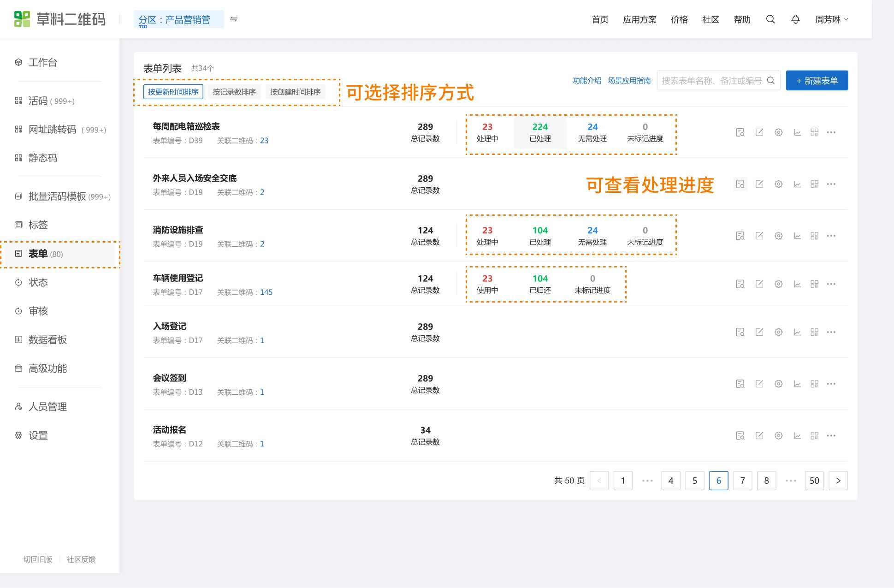Expand more actions for 会议签到
The height and width of the screenshot is (588, 894).
(831, 384)
